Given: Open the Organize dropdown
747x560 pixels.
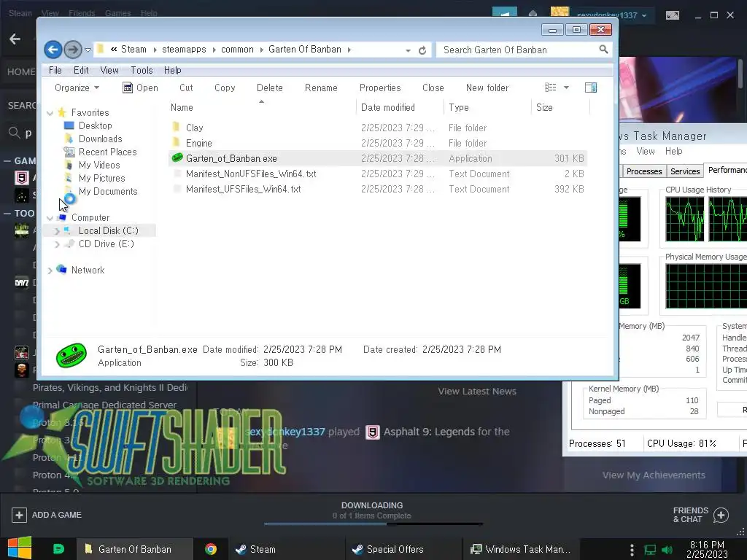Looking at the screenshot, I should pos(77,87).
